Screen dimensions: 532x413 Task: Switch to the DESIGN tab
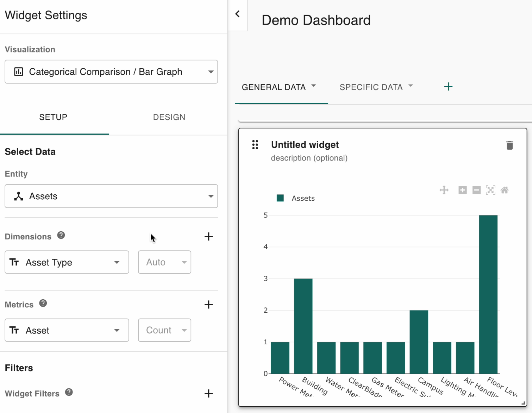(169, 117)
